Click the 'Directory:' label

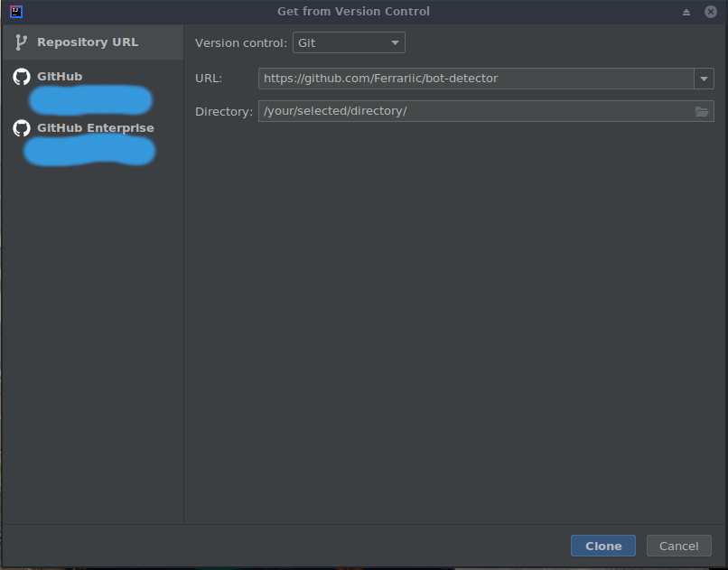[x=224, y=112]
